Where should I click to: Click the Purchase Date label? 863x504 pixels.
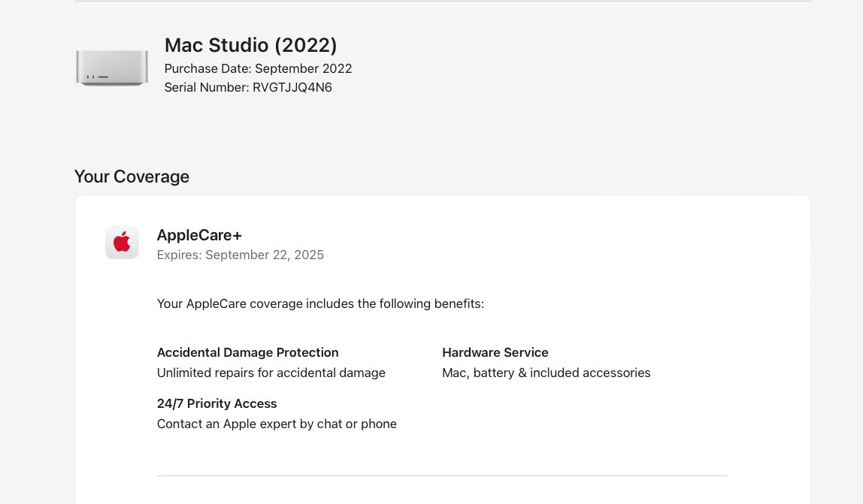pyautogui.click(x=207, y=68)
